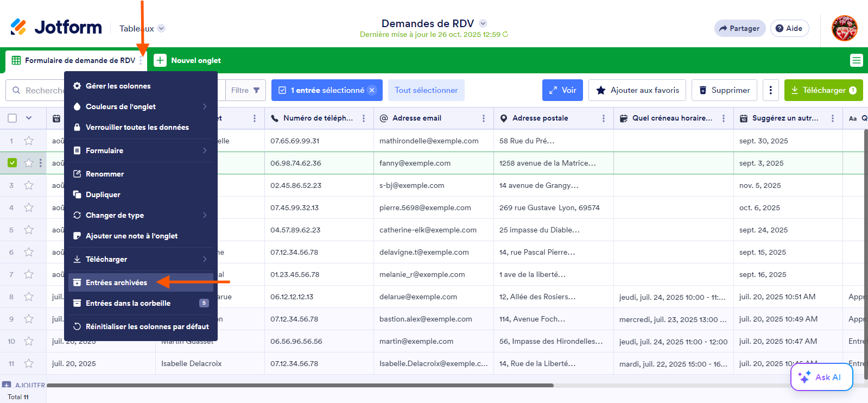Click the horizontal scrollbar at bottom

(x=300, y=386)
